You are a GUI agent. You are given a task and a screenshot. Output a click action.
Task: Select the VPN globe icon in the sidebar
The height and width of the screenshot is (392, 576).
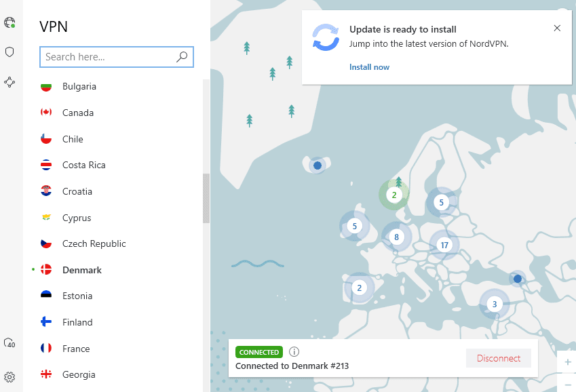click(x=9, y=22)
